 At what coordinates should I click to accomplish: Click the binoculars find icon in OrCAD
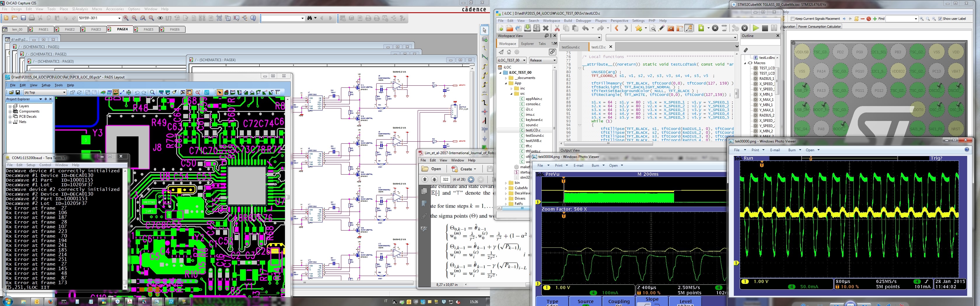coord(310,18)
